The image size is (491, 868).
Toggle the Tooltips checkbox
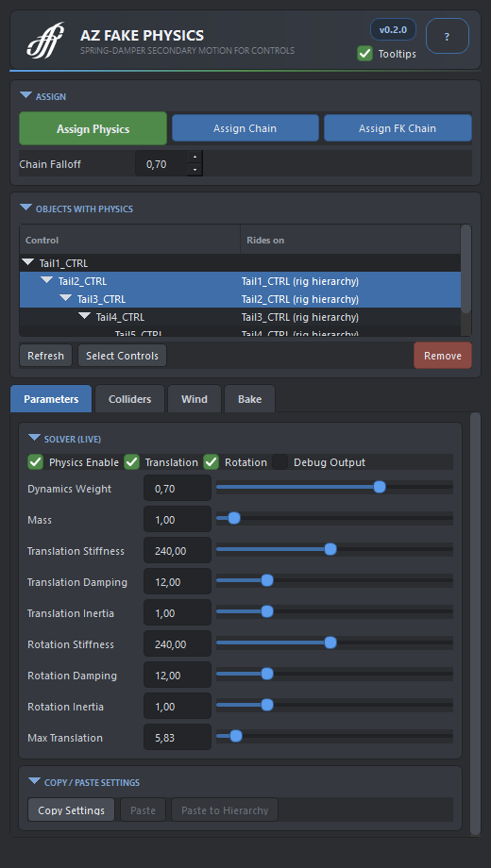coord(364,54)
